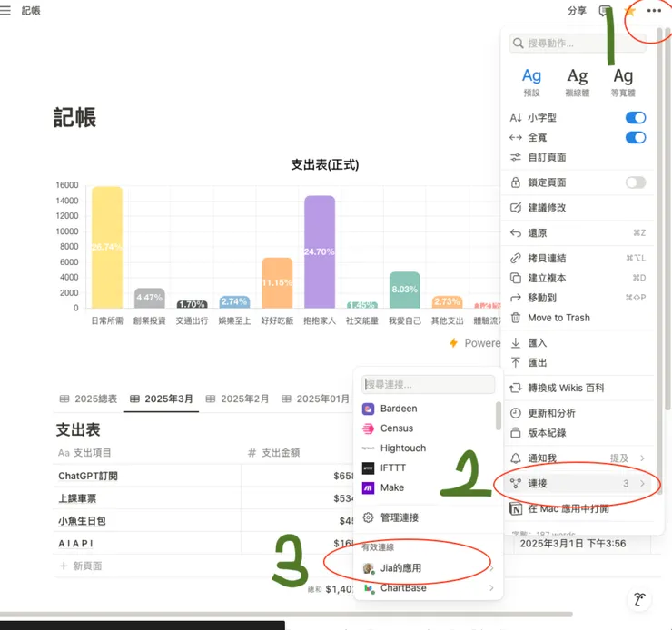Click the Notion AI floating button
Viewport: 672px width, 630px height.
click(x=639, y=599)
